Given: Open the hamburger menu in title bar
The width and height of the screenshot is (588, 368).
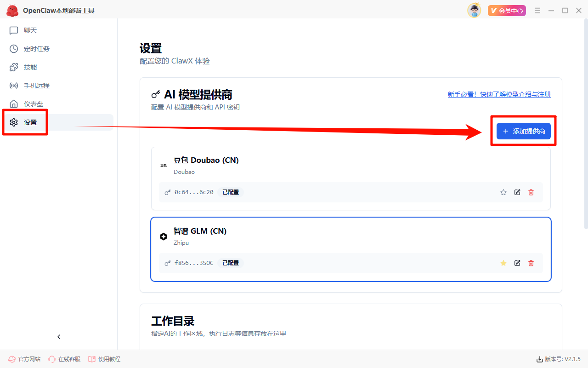Looking at the screenshot, I should click(x=537, y=11).
